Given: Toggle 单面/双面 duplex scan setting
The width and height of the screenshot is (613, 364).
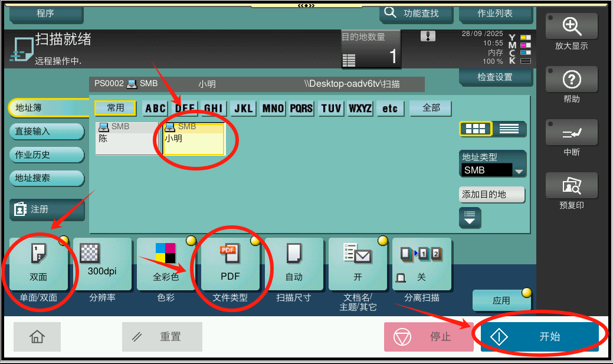Looking at the screenshot, I should pyautogui.click(x=38, y=264).
